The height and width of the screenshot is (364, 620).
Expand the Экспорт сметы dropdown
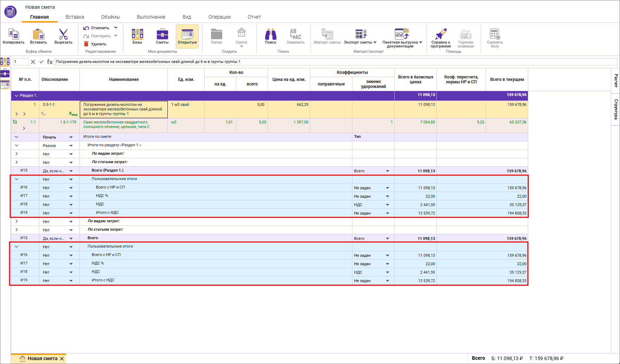tap(375, 43)
